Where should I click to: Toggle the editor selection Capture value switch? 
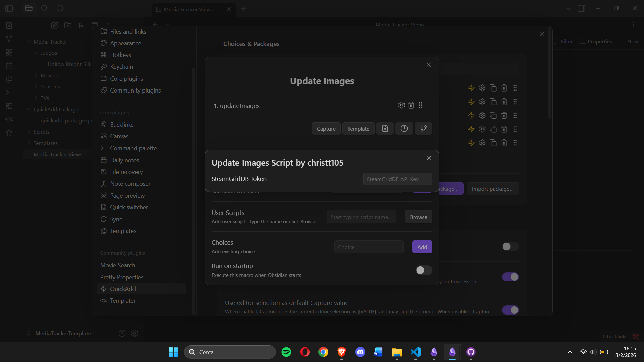[x=510, y=310]
